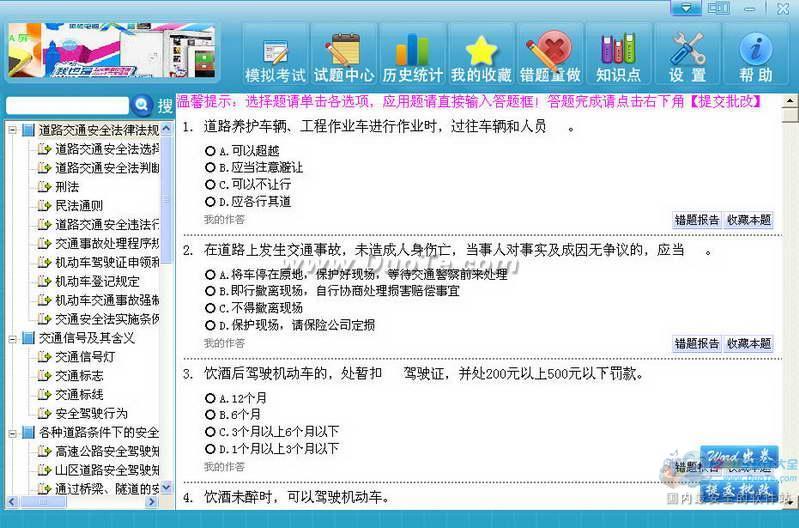
Task: Click the tree panel scroll-up arrow
Action: 166,129
